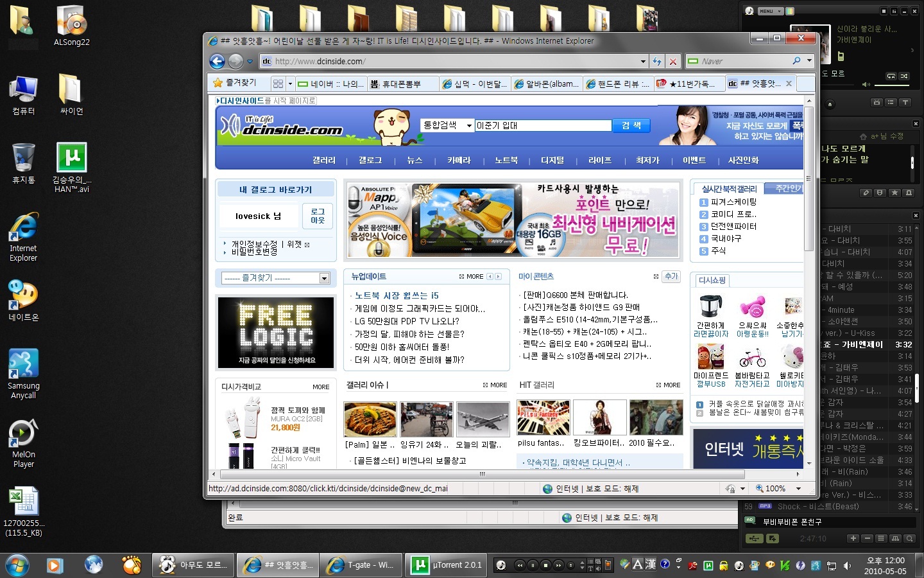Click the browser horizontal scrollbar thumb
924x578 pixels.
pyautogui.click(x=482, y=474)
